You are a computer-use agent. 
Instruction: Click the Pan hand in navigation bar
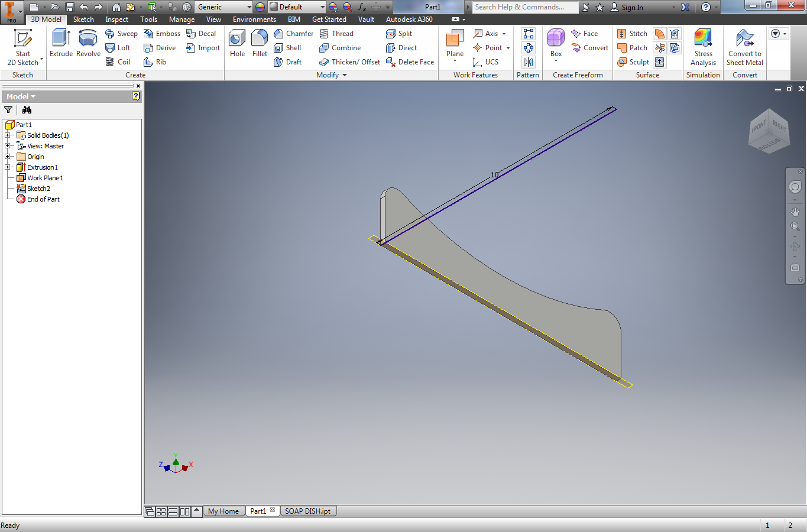[795, 212]
